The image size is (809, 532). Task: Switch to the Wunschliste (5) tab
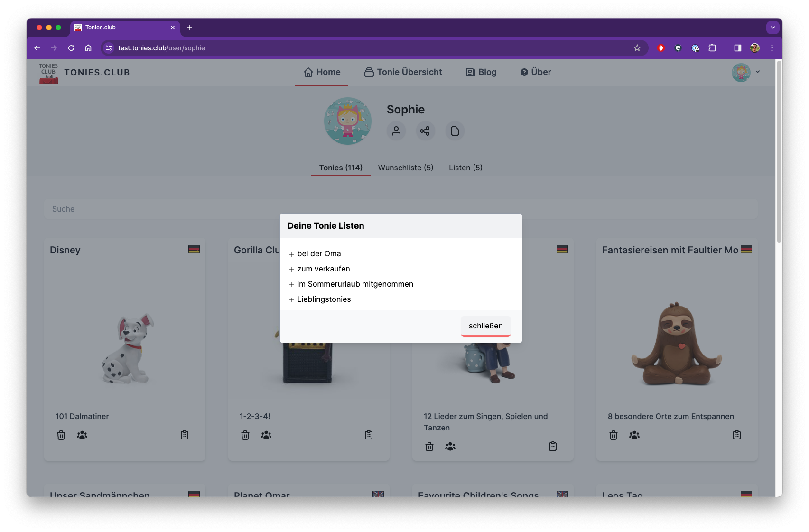pyautogui.click(x=406, y=168)
